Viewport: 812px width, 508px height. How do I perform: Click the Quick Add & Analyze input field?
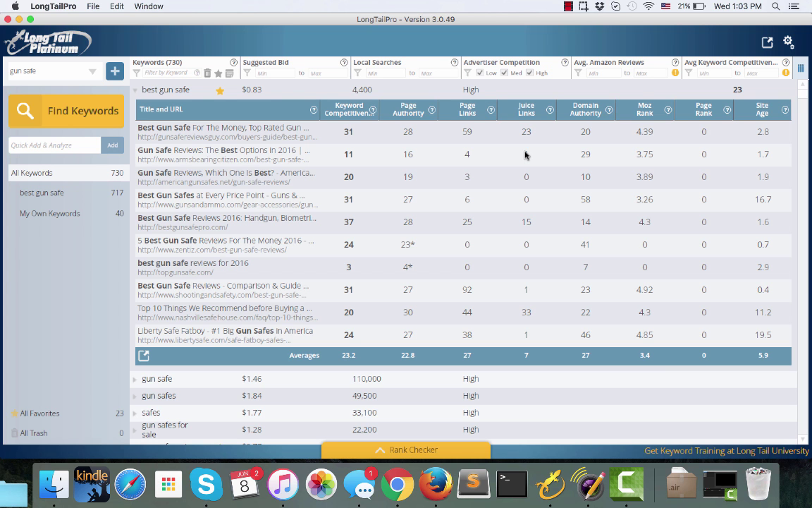tap(54, 145)
